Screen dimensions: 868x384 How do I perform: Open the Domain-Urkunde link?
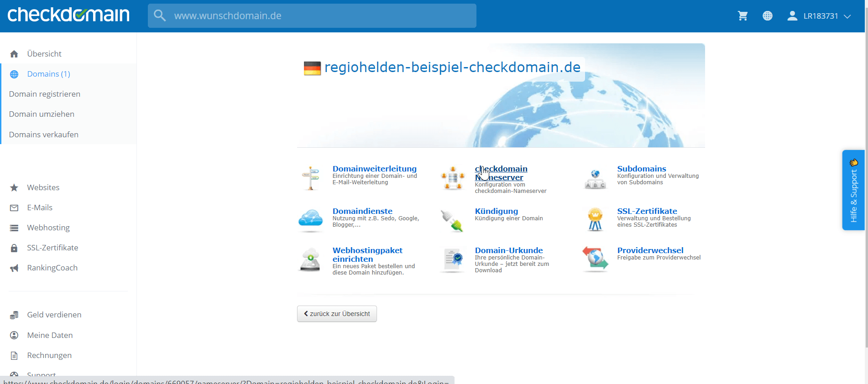[x=509, y=250]
